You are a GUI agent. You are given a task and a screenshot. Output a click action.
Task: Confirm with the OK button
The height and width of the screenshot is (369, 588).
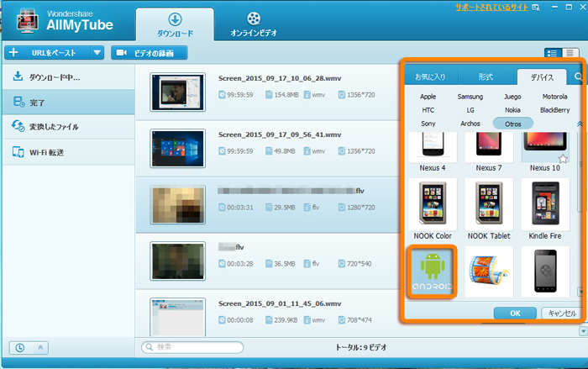tap(515, 313)
